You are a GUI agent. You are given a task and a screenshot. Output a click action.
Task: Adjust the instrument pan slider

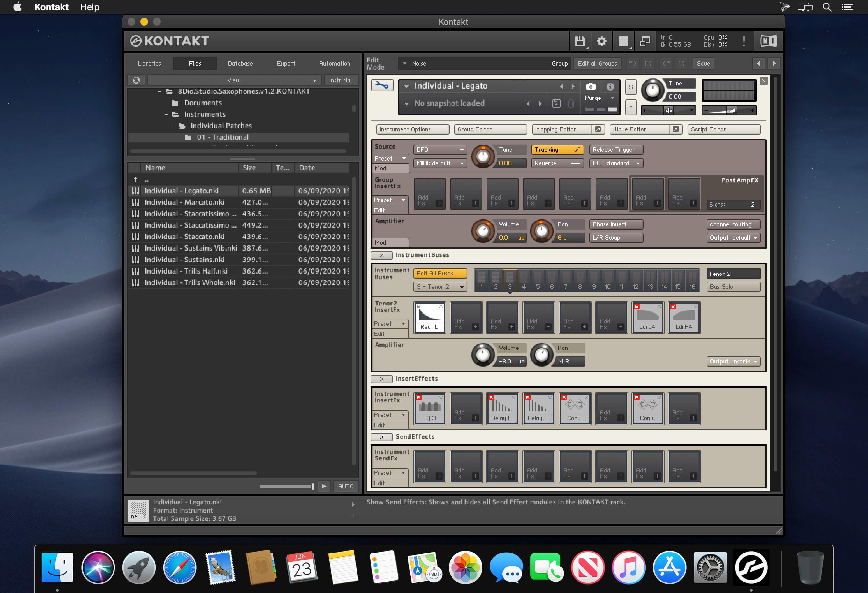pyautogui.click(x=668, y=110)
